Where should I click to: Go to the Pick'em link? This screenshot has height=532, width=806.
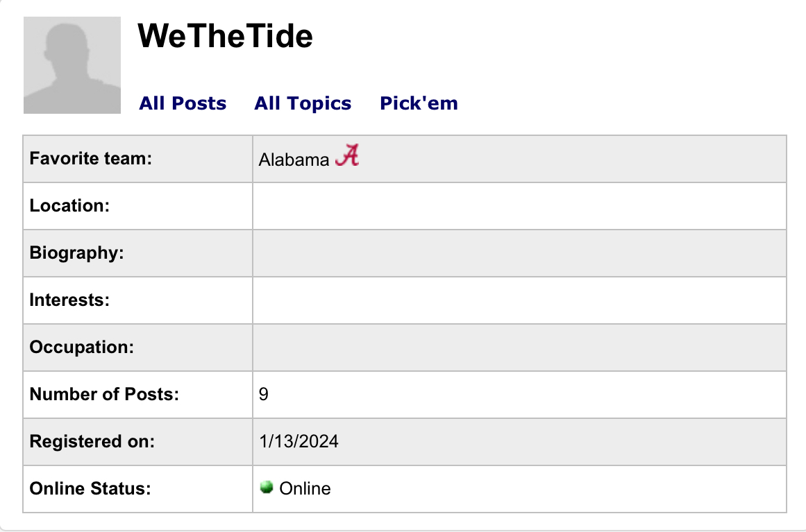coord(419,103)
